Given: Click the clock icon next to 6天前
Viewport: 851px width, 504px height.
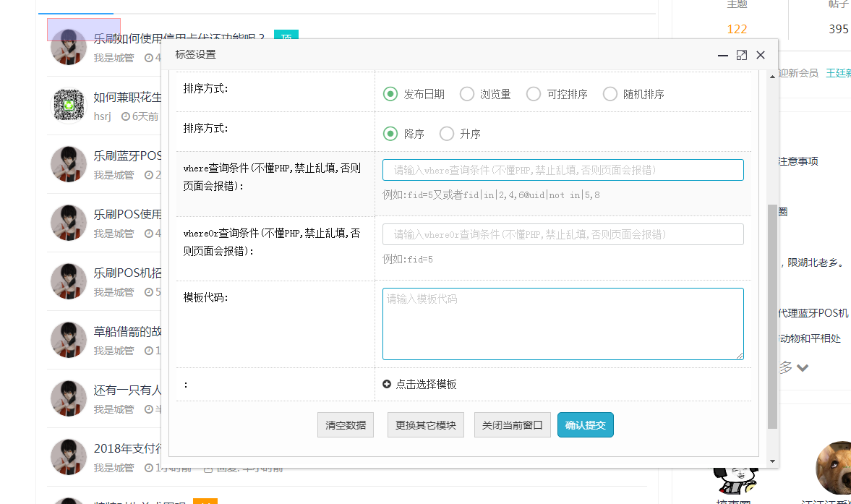Looking at the screenshot, I should [125, 116].
